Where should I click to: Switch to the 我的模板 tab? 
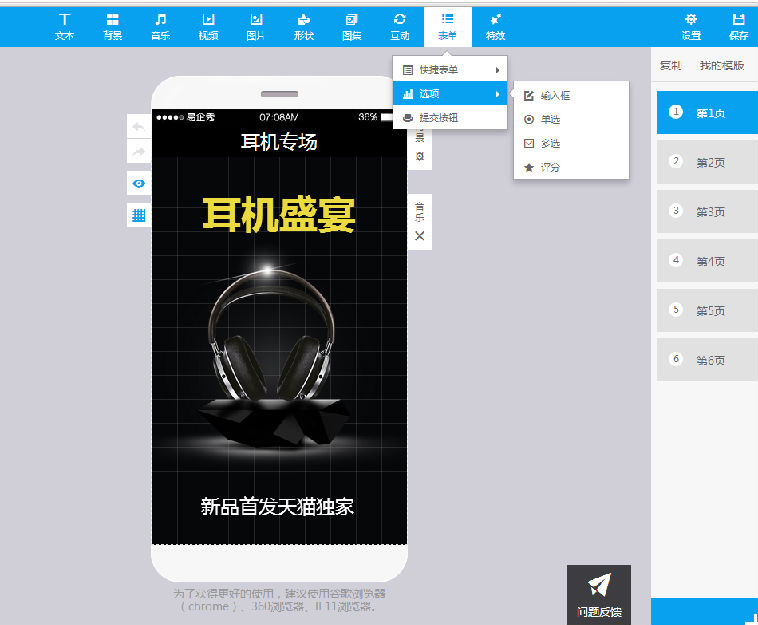[722, 65]
